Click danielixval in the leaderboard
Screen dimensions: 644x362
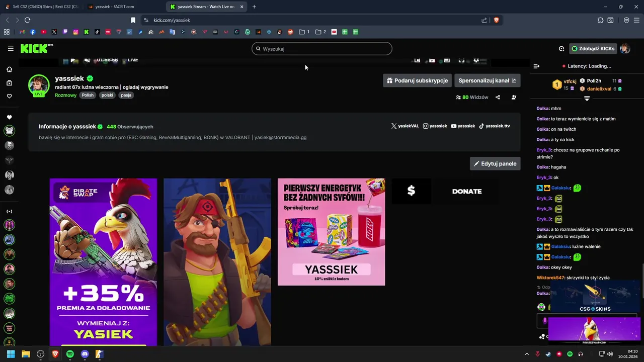(x=599, y=88)
